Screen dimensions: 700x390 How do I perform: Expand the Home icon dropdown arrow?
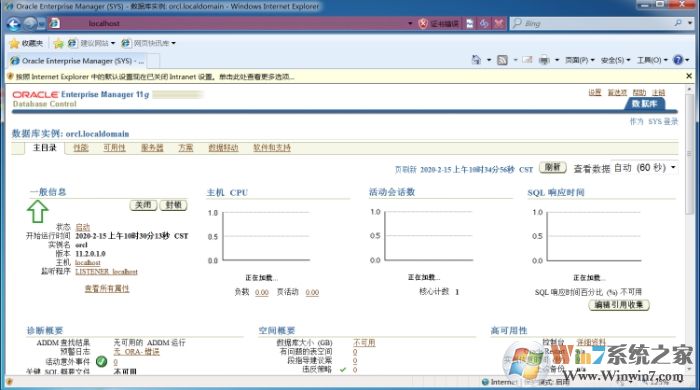[489, 60]
